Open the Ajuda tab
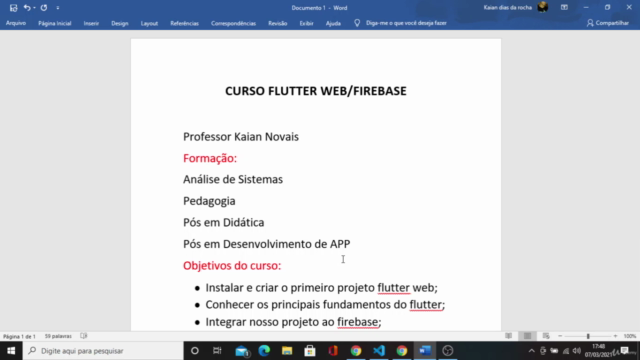Viewport: 640px width, 360px height. (x=333, y=23)
